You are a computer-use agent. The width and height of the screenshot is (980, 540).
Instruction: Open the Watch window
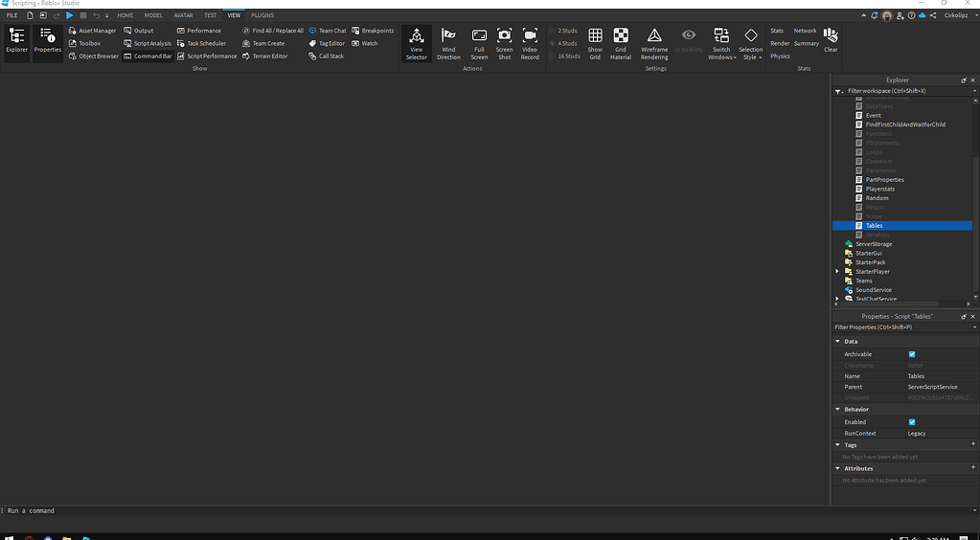[x=365, y=43]
